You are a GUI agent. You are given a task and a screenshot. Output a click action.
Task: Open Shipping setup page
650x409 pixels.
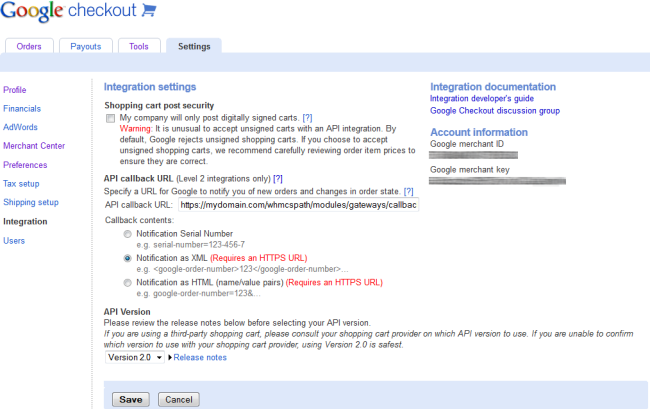click(31, 202)
